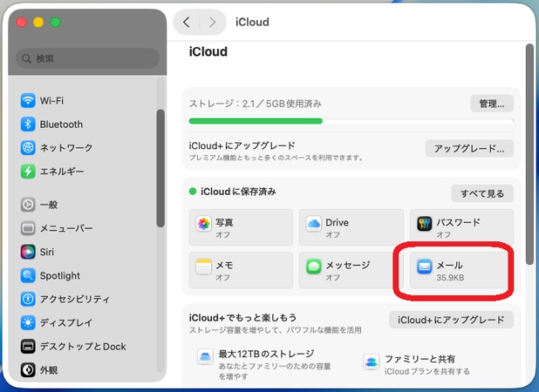Click the 外観 sidebar icon

tap(28, 370)
